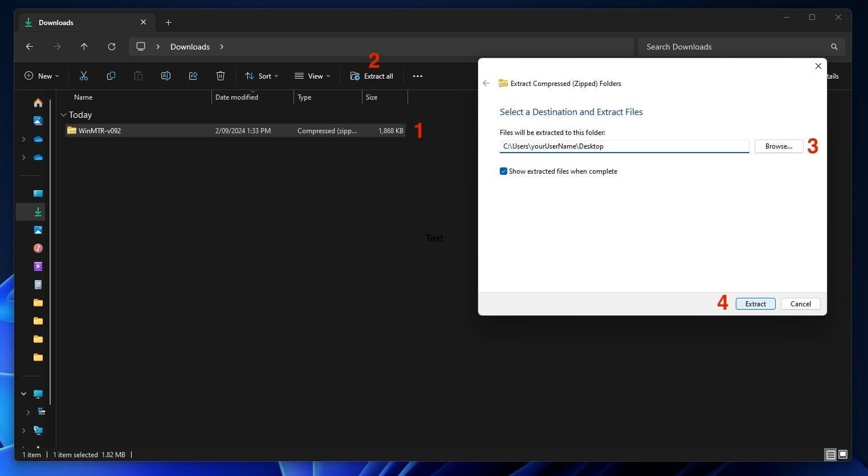Image resolution: width=868 pixels, height=476 pixels.
Task: Switch to details view in status bar
Action: tap(831, 454)
